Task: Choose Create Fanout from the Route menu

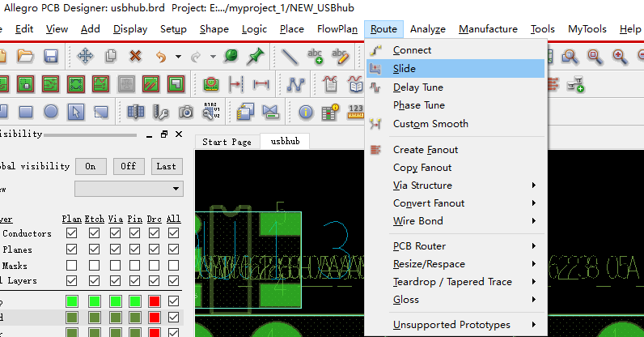Action: (455, 150)
